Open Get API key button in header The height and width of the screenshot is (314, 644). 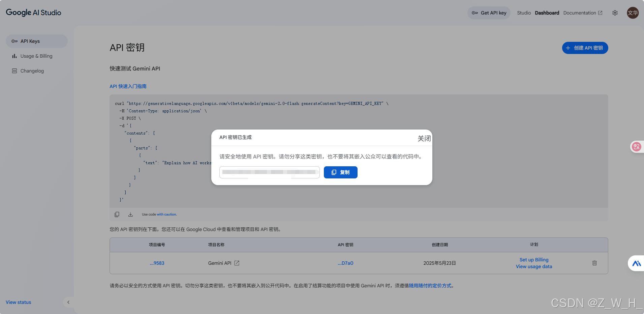(x=489, y=13)
